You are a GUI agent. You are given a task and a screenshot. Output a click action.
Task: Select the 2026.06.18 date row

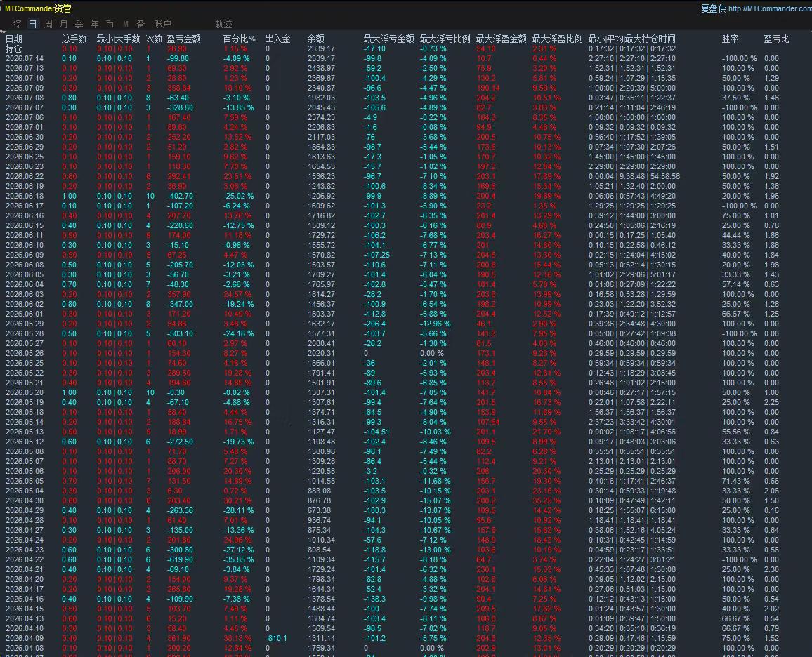25,196
